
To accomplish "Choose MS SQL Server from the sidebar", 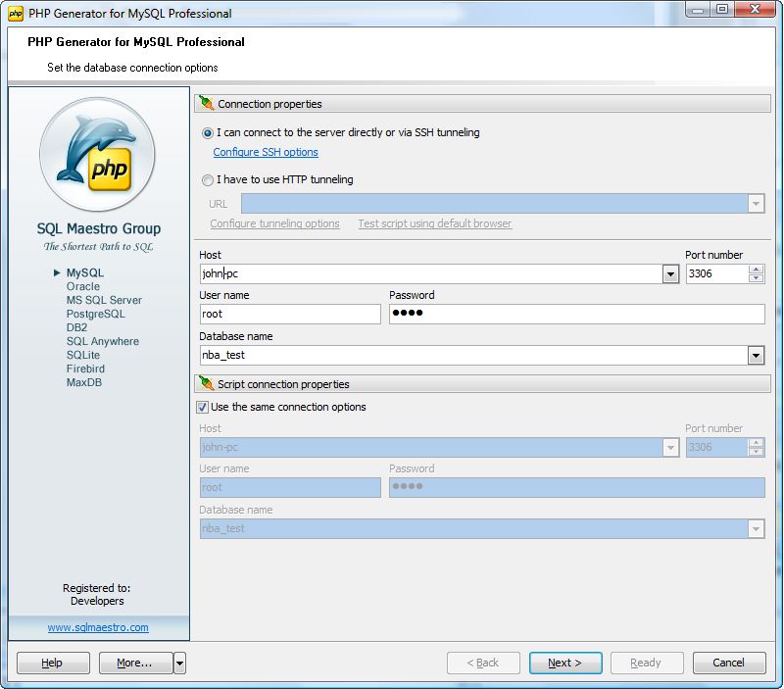I will [x=104, y=300].
